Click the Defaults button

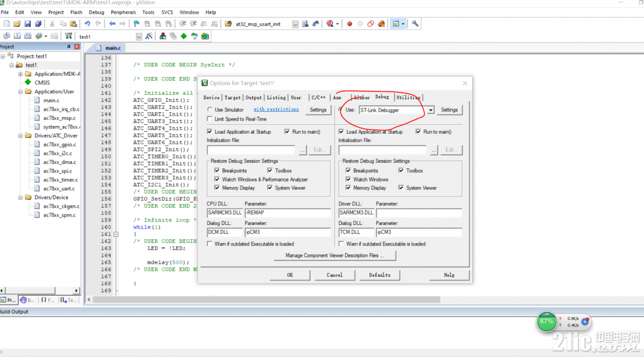(x=379, y=275)
